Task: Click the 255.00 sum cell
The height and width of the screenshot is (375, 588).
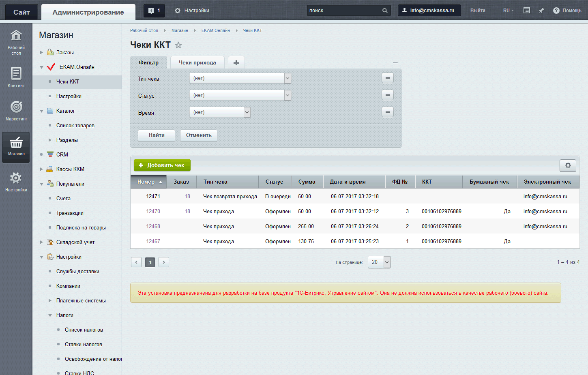Action: click(x=306, y=226)
